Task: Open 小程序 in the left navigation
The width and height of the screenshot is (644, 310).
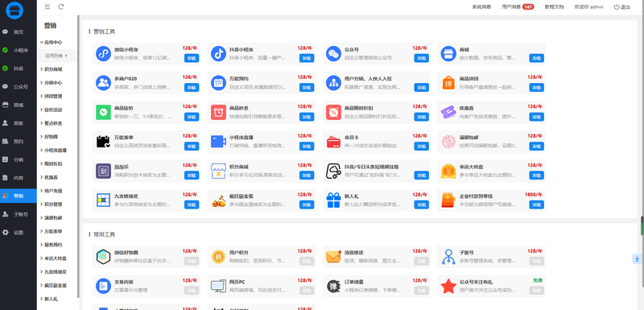Action: [18, 50]
